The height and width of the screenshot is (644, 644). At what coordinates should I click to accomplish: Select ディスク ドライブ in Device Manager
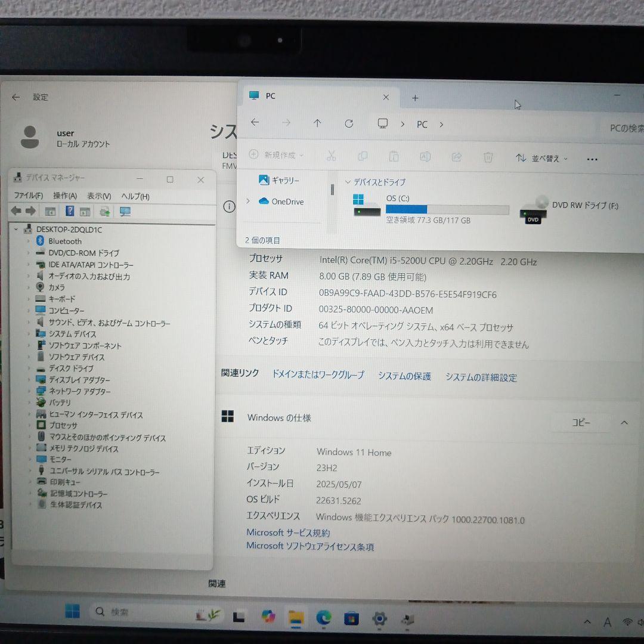pyautogui.click(x=71, y=368)
